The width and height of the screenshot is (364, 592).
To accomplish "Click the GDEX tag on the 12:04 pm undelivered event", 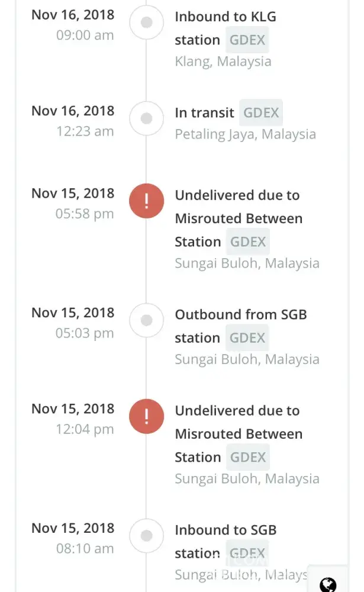I will coord(247,457).
